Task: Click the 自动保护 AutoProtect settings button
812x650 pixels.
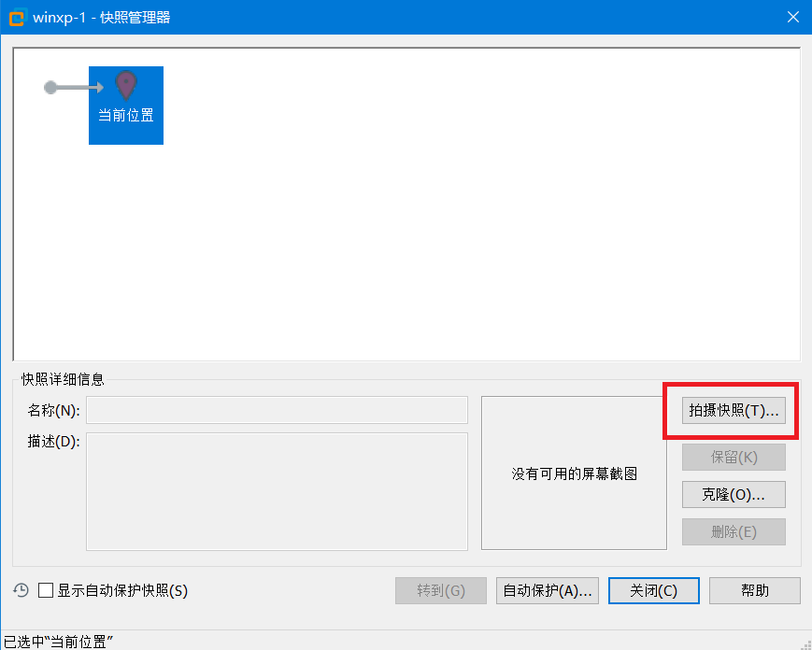Action: point(547,590)
